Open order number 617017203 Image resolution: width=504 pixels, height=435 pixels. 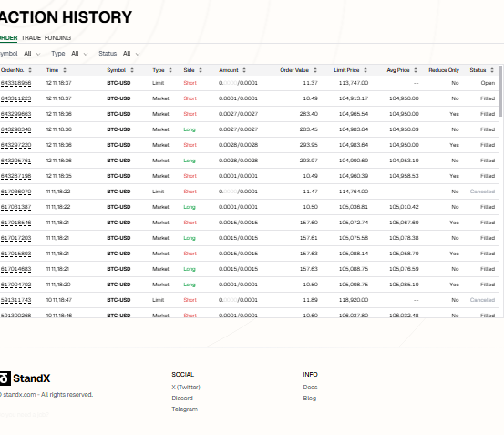coord(15,238)
